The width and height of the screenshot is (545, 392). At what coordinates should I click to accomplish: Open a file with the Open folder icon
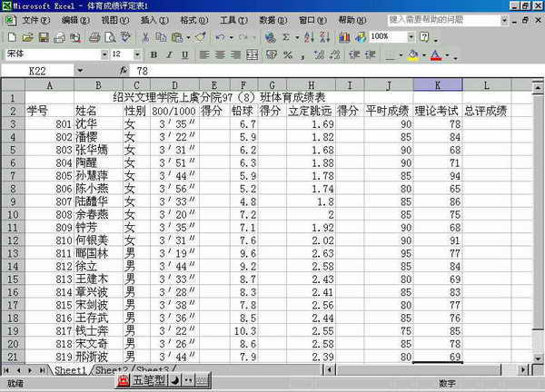27,37
